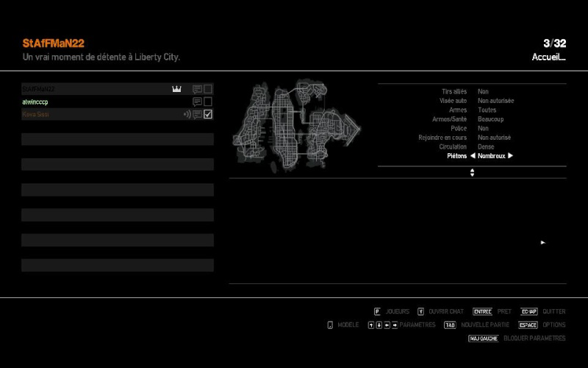Click the voice speaker icon for Kova Sissi
The image size is (588, 368).
click(x=187, y=114)
